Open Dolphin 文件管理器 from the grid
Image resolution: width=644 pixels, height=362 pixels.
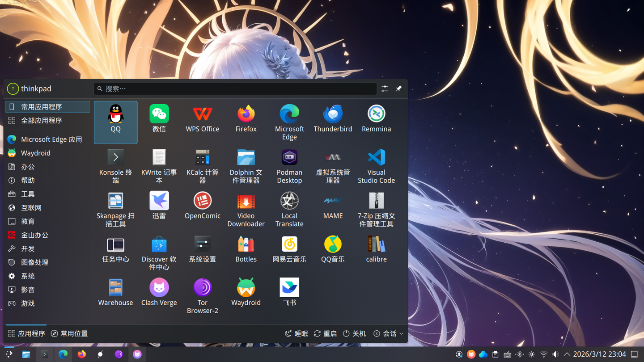pos(246,166)
